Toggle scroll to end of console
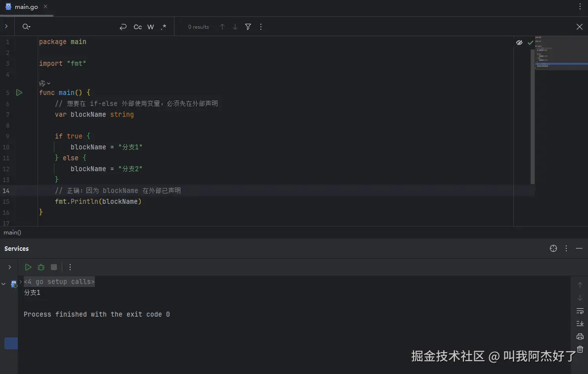 [580, 324]
